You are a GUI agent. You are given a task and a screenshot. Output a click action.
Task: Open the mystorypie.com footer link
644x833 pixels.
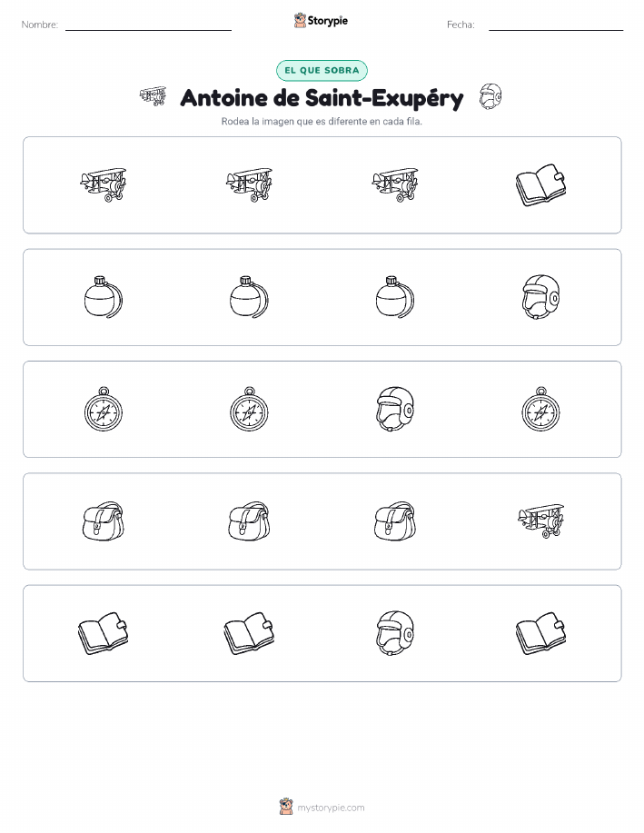pyautogui.click(x=331, y=808)
